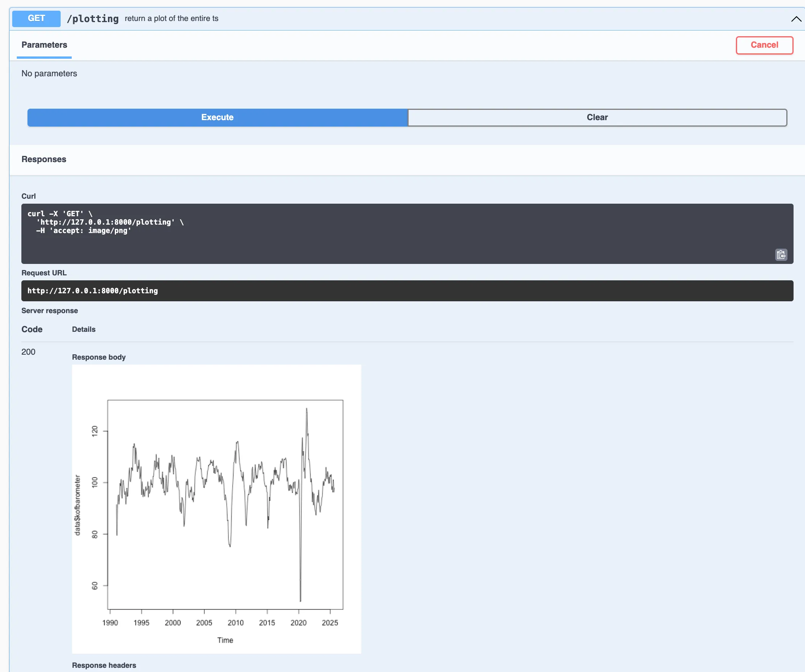Click the 200 status code
The width and height of the screenshot is (805, 672).
(x=28, y=352)
